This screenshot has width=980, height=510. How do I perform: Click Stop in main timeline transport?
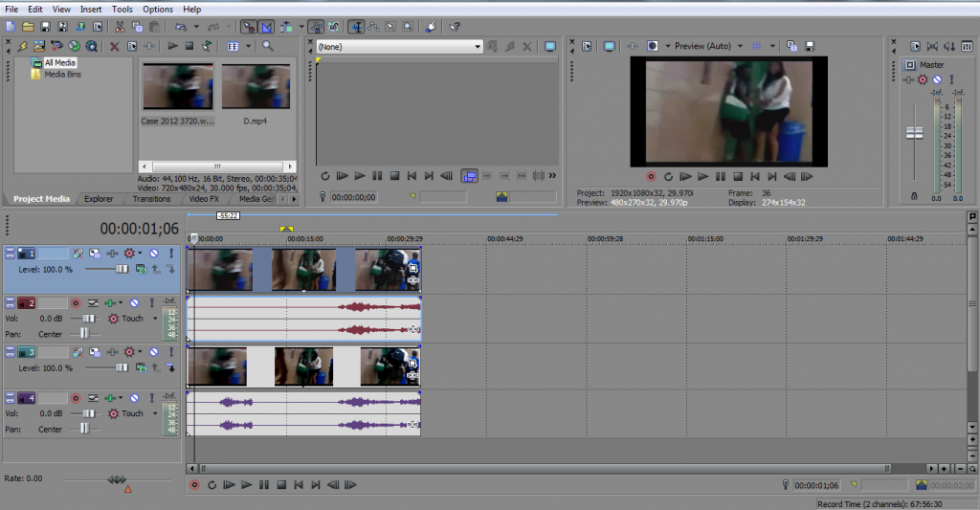pyautogui.click(x=281, y=485)
